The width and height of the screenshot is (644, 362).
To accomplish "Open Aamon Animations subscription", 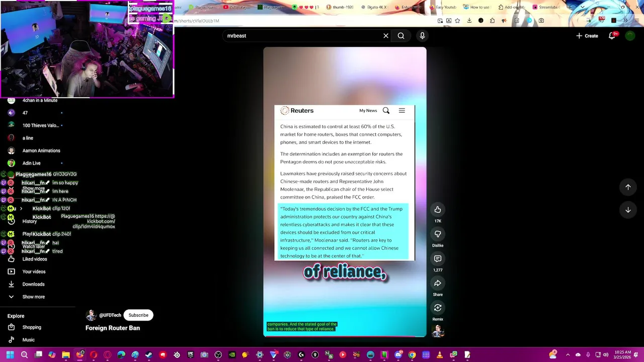I will (41, 150).
